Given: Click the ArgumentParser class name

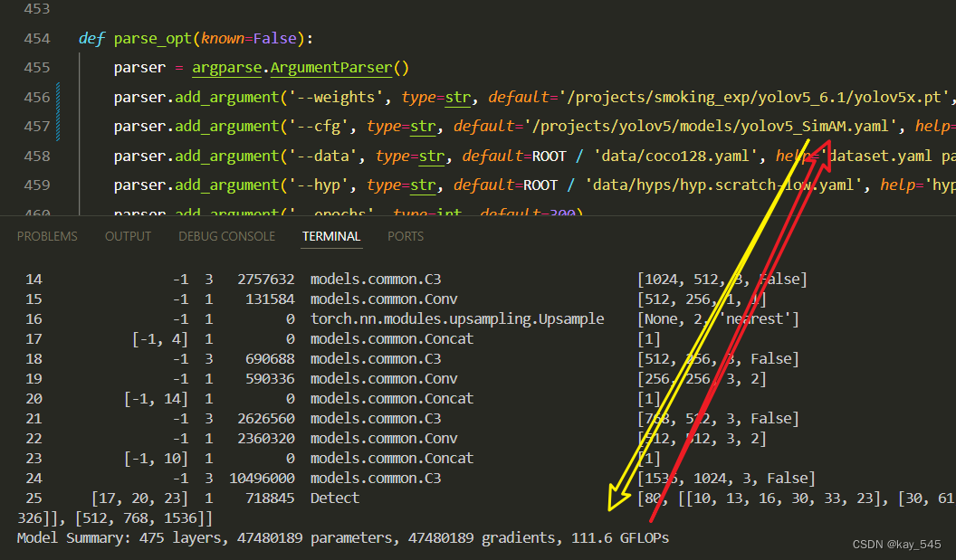Looking at the screenshot, I should click(331, 68).
